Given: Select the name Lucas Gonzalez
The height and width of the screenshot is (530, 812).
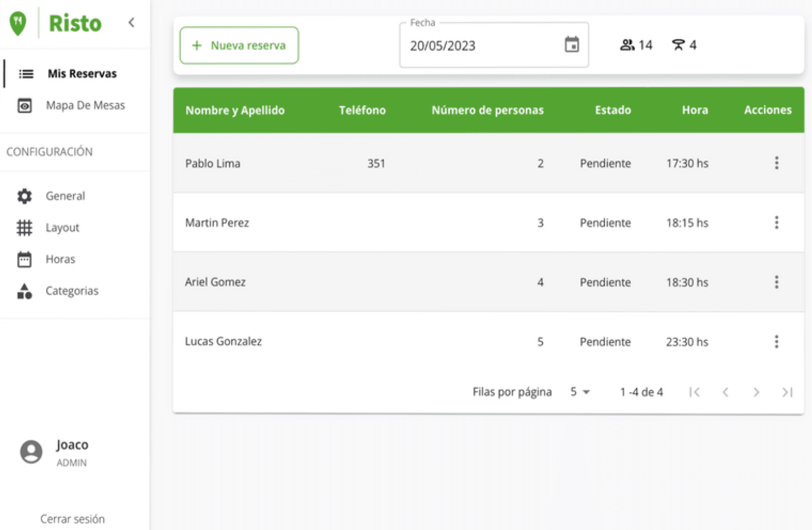Looking at the screenshot, I should 223,342.
